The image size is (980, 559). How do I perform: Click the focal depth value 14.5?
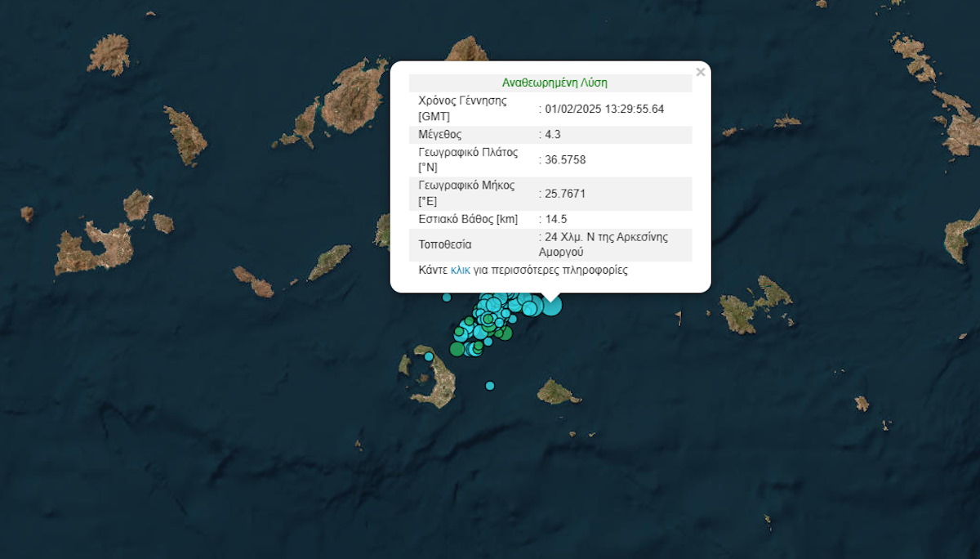pos(556,219)
